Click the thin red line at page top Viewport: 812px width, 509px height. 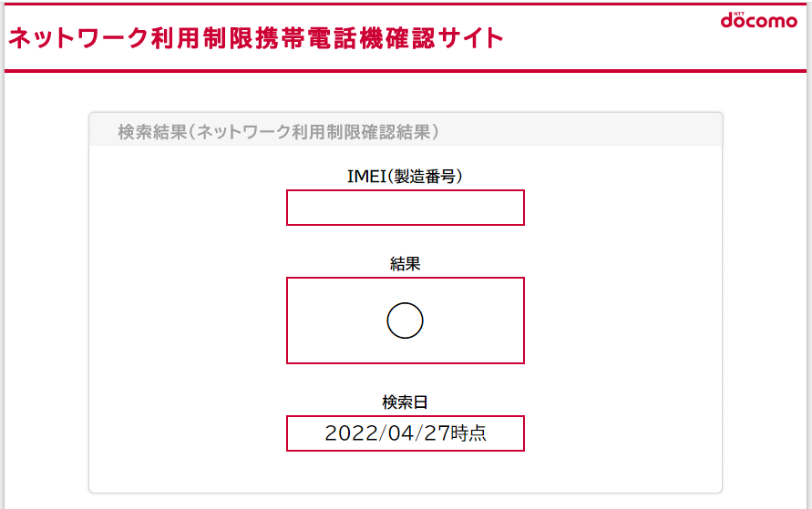(x=406, y=4)
